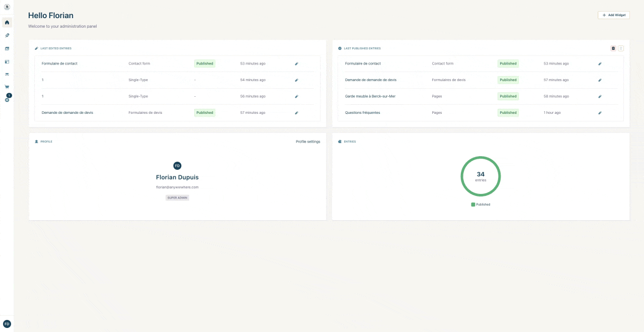Edit 'Questions fréquentes' using its pencil icon
Screen dimensions: 644x332
[600, 112]
